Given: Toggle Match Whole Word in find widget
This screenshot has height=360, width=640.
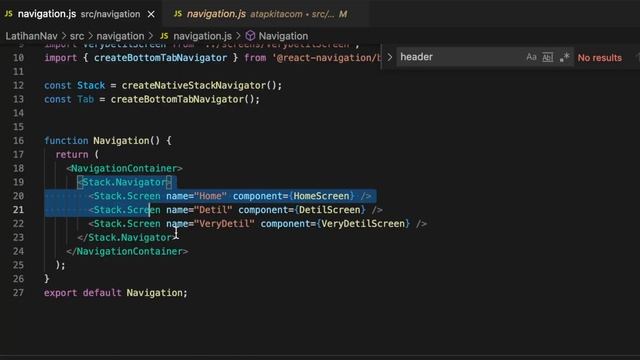Looking at the screenshot, I should tap(547, 57).
